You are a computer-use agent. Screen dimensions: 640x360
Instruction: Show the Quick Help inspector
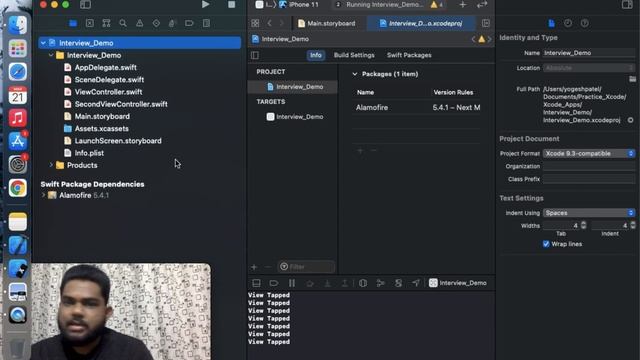(584, 23)
